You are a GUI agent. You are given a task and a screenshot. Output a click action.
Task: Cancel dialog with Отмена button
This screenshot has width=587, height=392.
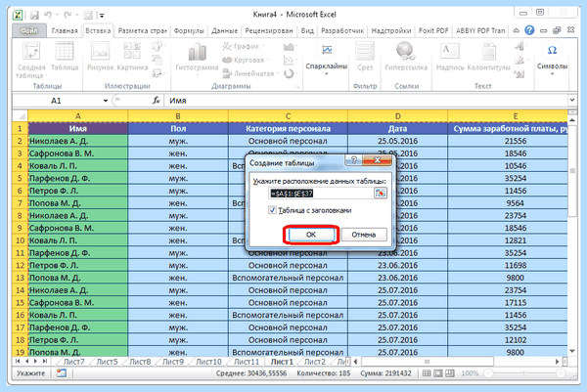(364, 235)
